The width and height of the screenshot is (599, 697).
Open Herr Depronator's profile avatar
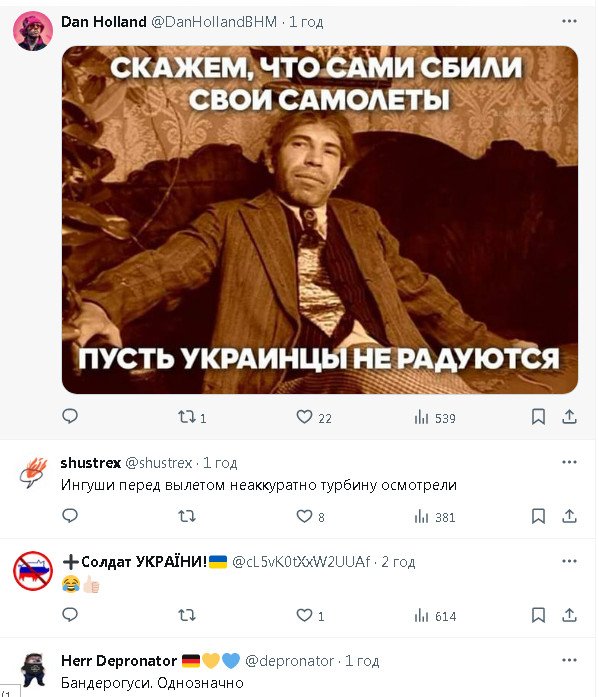click(x=33, y=670)
